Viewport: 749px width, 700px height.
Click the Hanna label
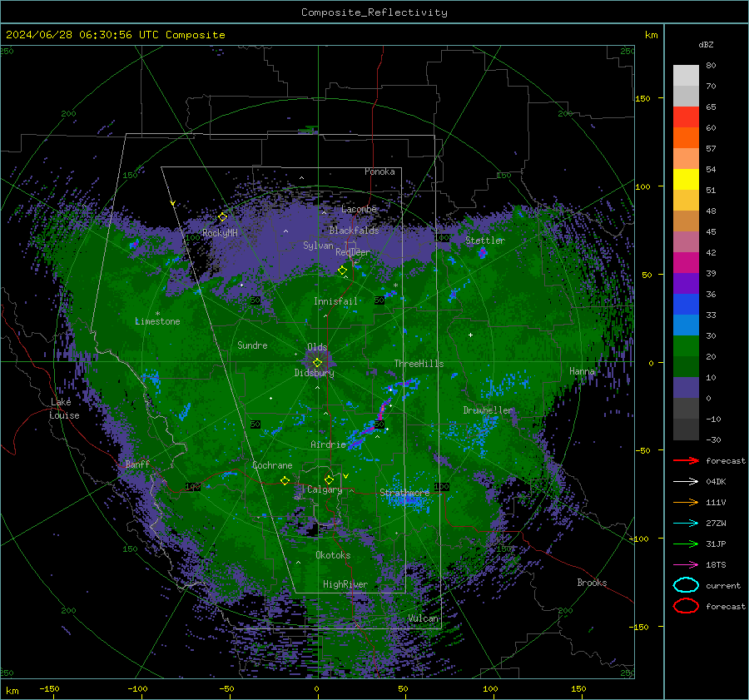(582, 371)
